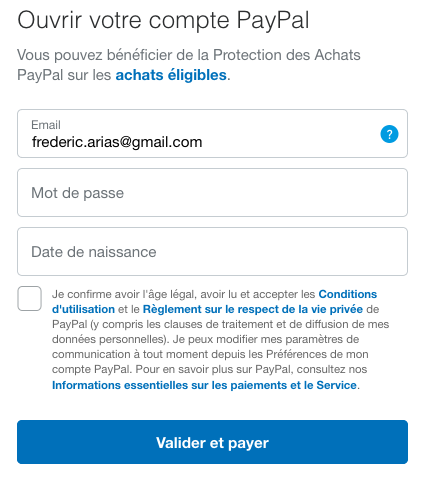The width and height of the screenshot is (437, 483).
Task: Click the Mot de passe placeholder text
Action: [x=77, y=193]
